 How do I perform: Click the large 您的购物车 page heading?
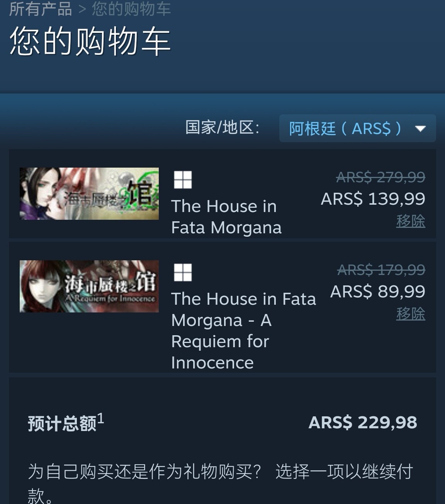pos(90,41)
